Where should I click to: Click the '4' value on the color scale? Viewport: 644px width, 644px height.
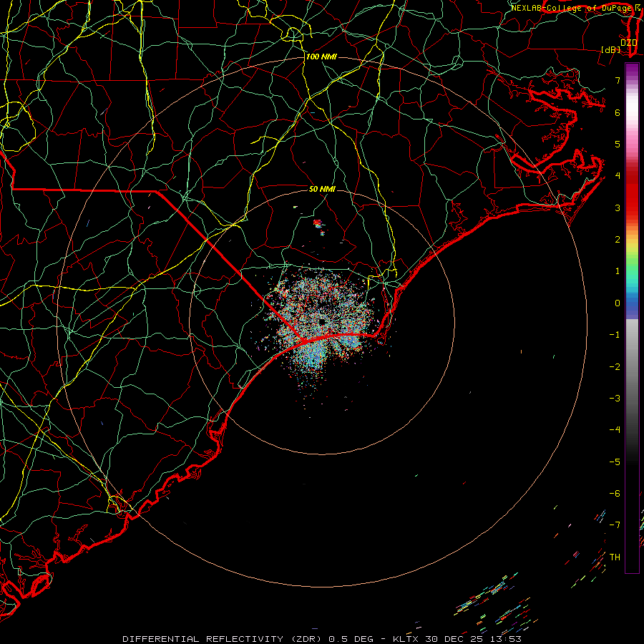coord(618,176)
